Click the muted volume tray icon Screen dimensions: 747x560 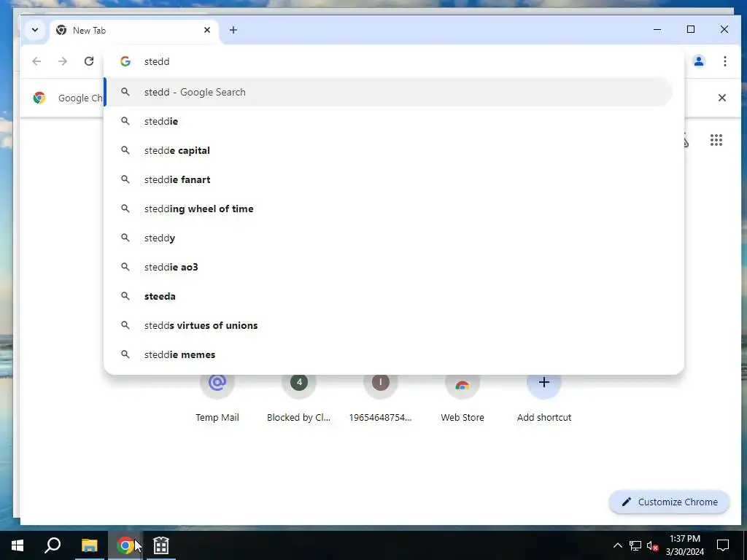coord(653,545)
